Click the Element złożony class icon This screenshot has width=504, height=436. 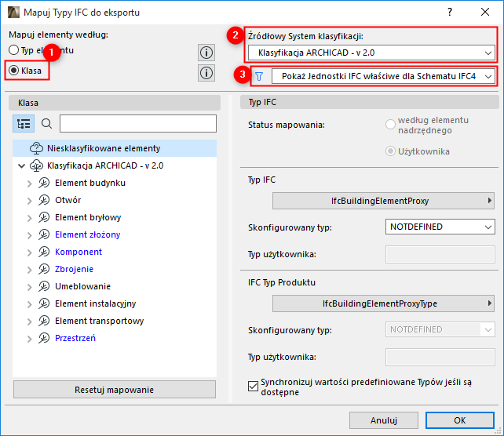tap(44, 234)
